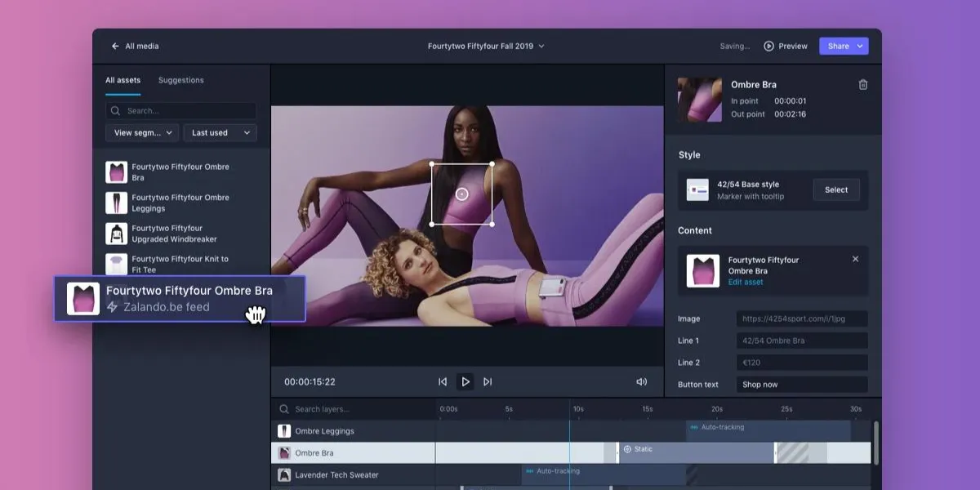The width and height of the screenshot is (980, 490).
Task: Click the Edit asset link
Action: click(x=746, y=283)
